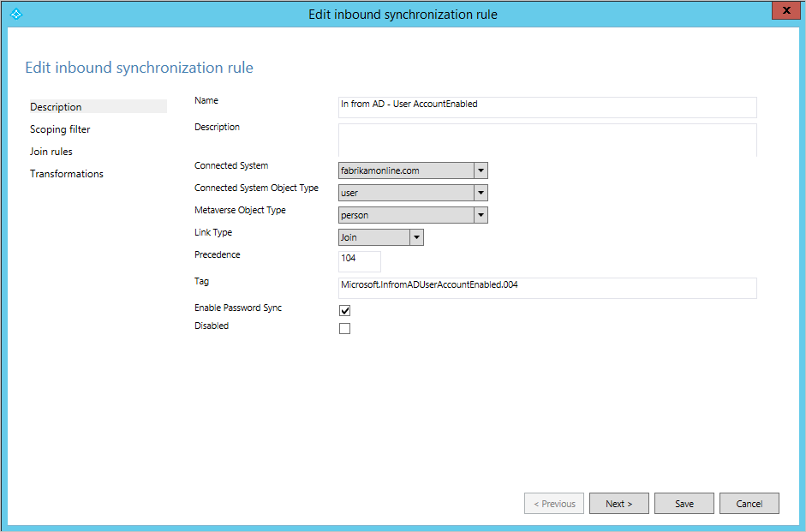
Task: Click the Precedence field showing 104
Action: coord(359,261)
